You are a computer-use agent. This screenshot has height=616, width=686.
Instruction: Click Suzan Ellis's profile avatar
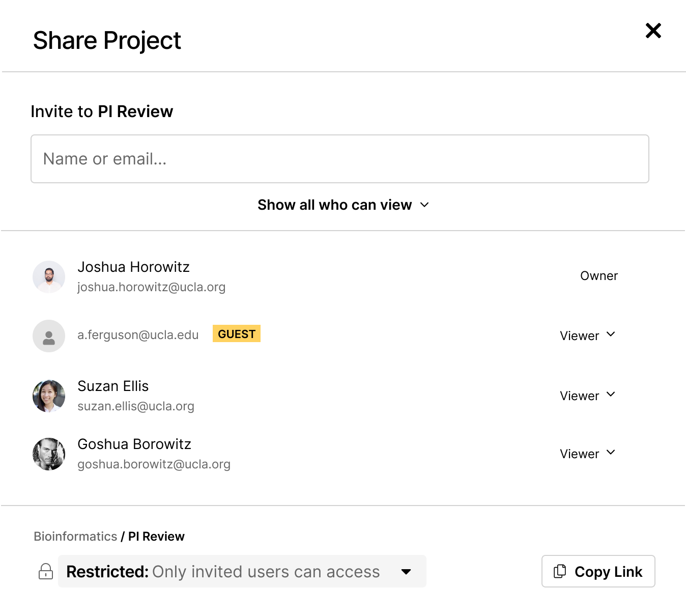pyautogui.click(x=48, y=396)
